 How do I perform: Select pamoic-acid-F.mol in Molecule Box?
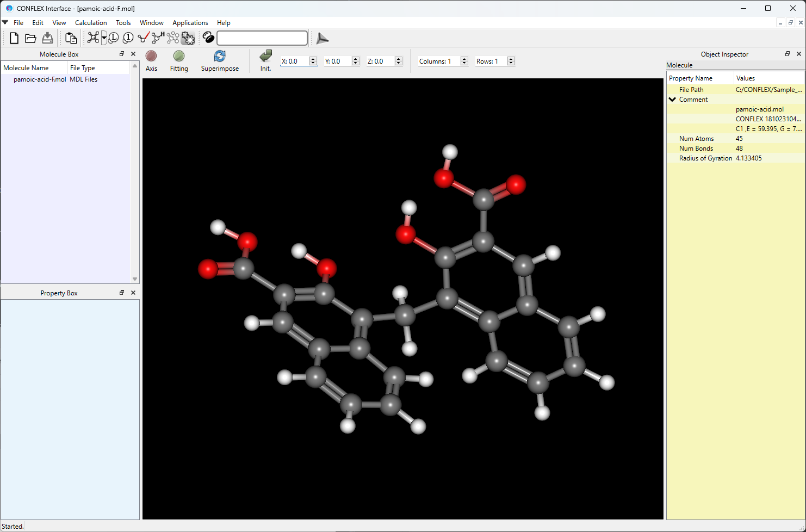40,79
